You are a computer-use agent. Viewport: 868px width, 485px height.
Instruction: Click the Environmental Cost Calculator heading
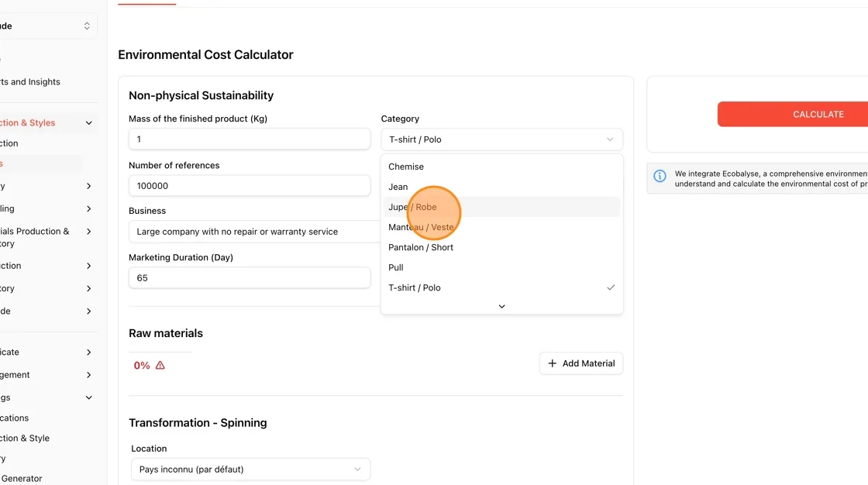click(x=205, y=55)
